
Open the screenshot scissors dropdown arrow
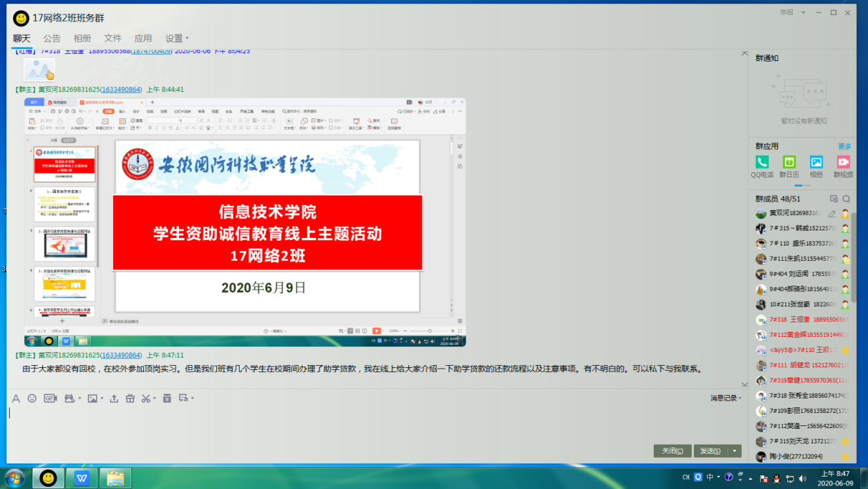point(155,398)
